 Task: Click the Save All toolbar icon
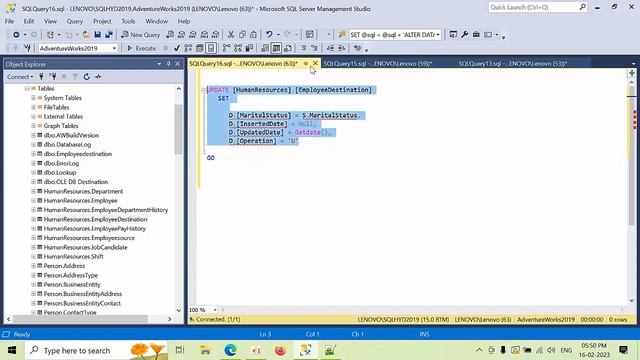click(x=109, y=35)
